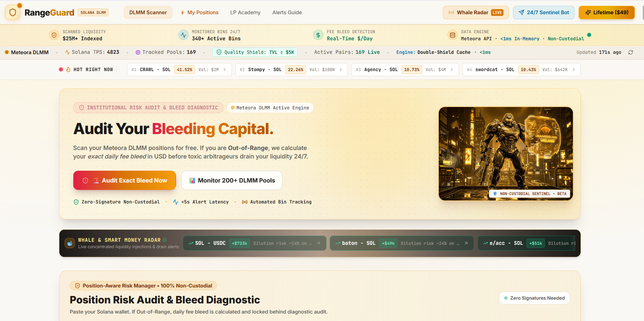Screen dimensions: 644x321
Task: Click the flame icon next to HOT RIGHT NOW
Action: 68,69
